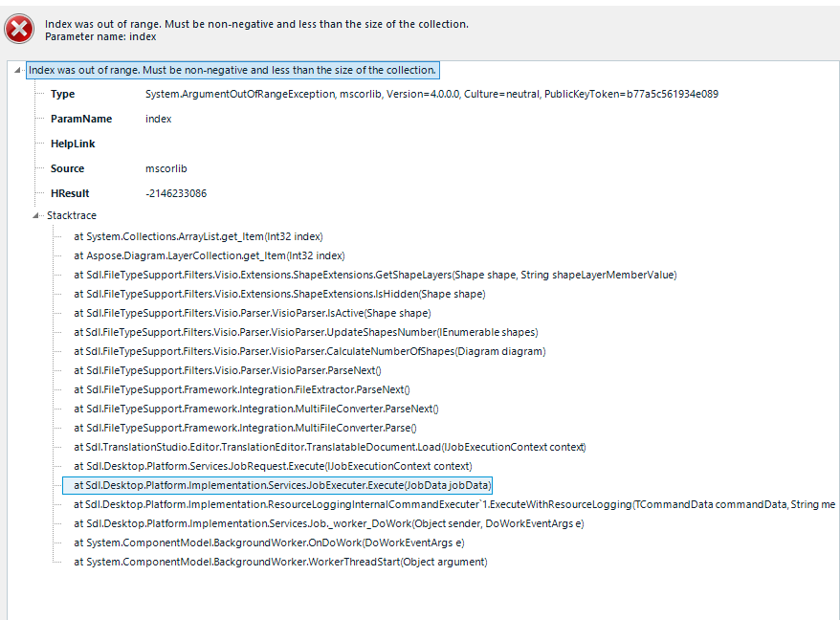The height and width of the screenshot is (620, 840).
Task: Select the HelpLink property row
Action: pos(72,144)
